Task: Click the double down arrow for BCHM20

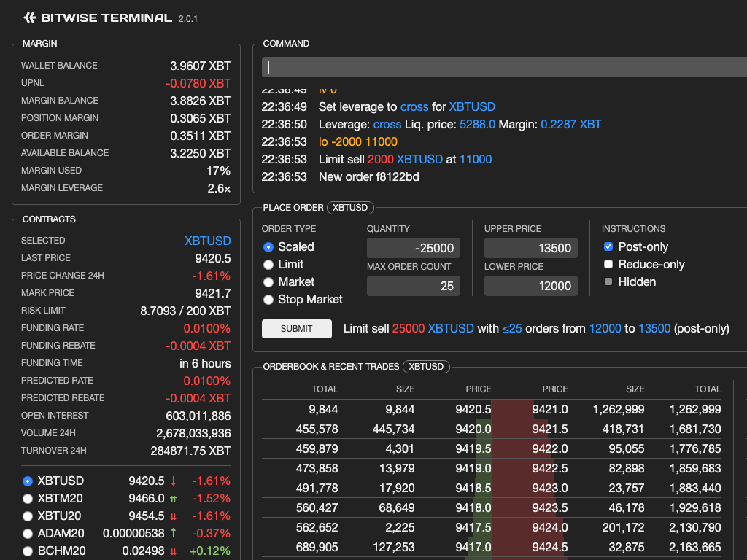Action: [x=174, y=551]
